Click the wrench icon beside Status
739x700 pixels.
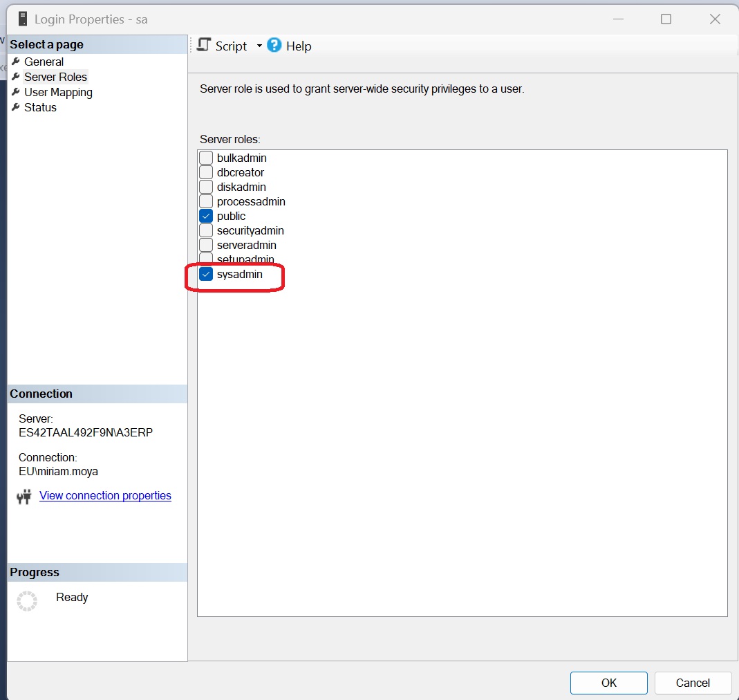[15, 107]
